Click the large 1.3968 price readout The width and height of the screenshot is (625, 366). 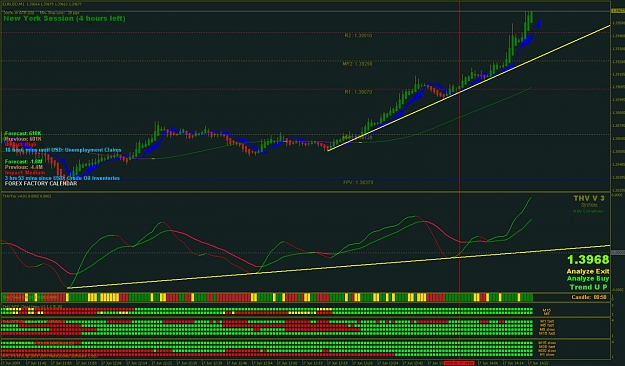tap(588, 260)
